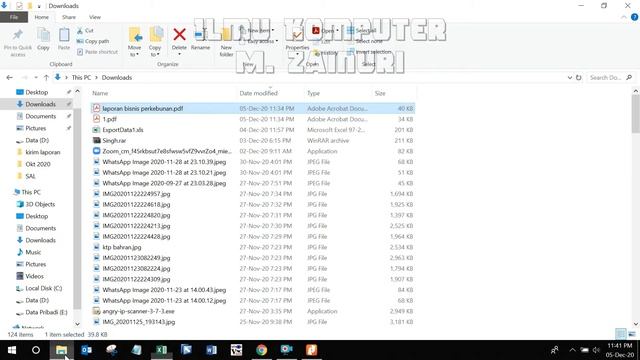Switch to the Home ribbon tab

tap(42, 17)
